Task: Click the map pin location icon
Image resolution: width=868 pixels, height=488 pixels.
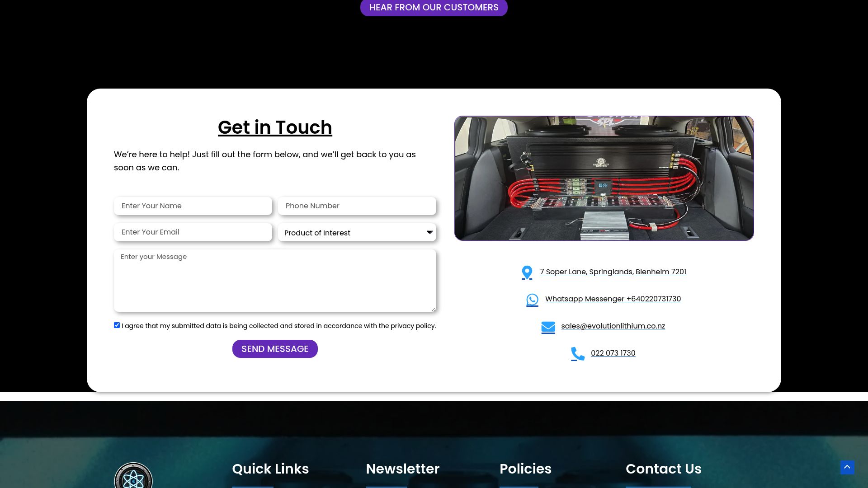Action: [x=527, y=272]
